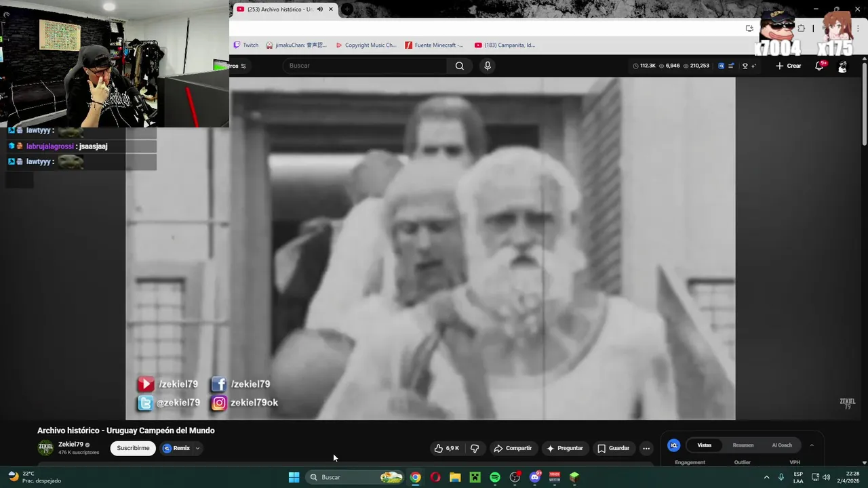
Task: Click the 112.3K clock stat
Action: point(644,66)
